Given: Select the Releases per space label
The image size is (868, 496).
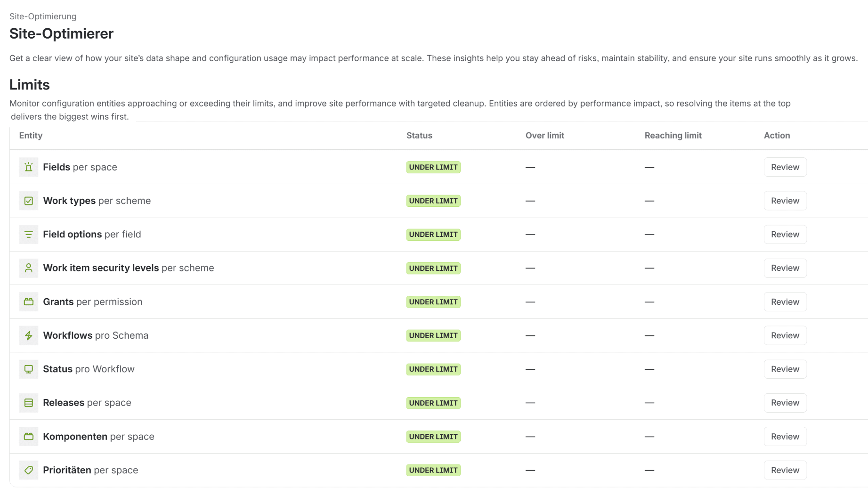Looking at the screenshot, I should tap(87, 403).
